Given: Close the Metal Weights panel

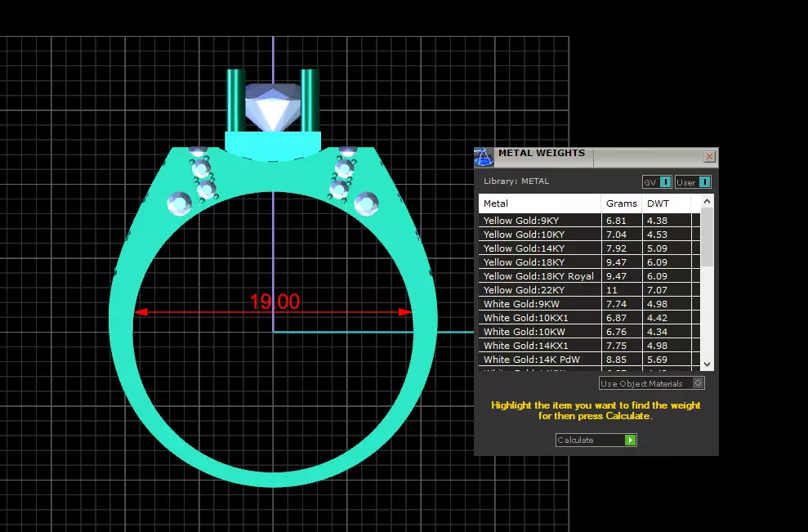Looking at the screenshot, I should click(x=709, y=156).
